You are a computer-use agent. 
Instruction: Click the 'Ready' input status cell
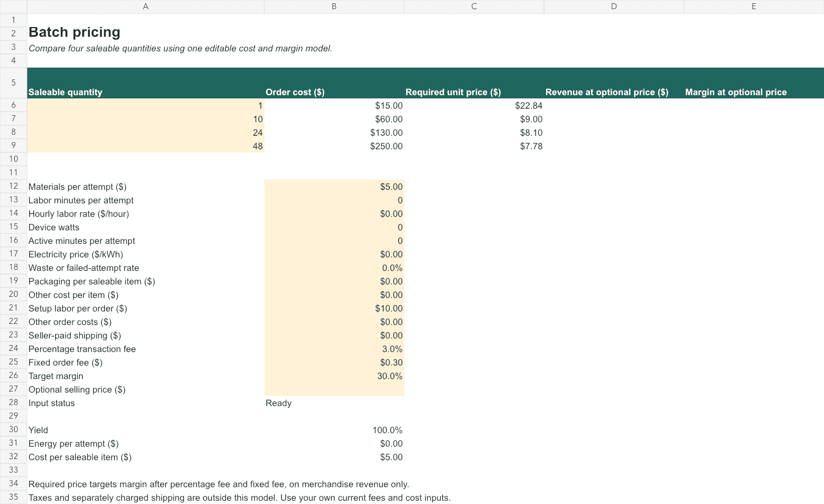tap(334, 403)
